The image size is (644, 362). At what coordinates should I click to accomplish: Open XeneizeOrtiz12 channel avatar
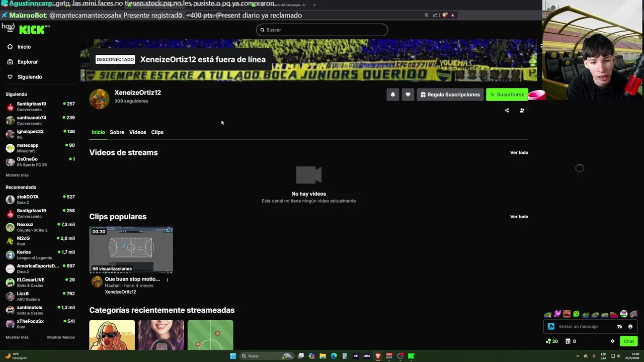pyautogui.click(x=99, y=99)
